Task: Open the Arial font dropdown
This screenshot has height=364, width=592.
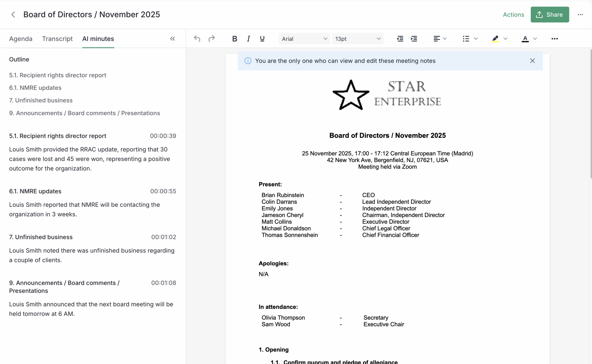Action: (x=304, y=39)
